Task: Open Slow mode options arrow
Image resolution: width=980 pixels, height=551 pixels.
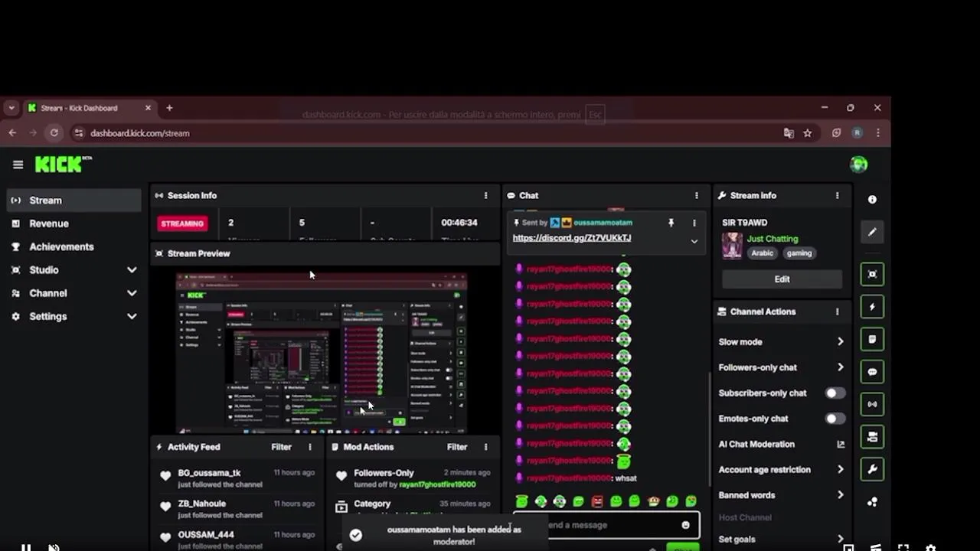Action: [840, 342]
